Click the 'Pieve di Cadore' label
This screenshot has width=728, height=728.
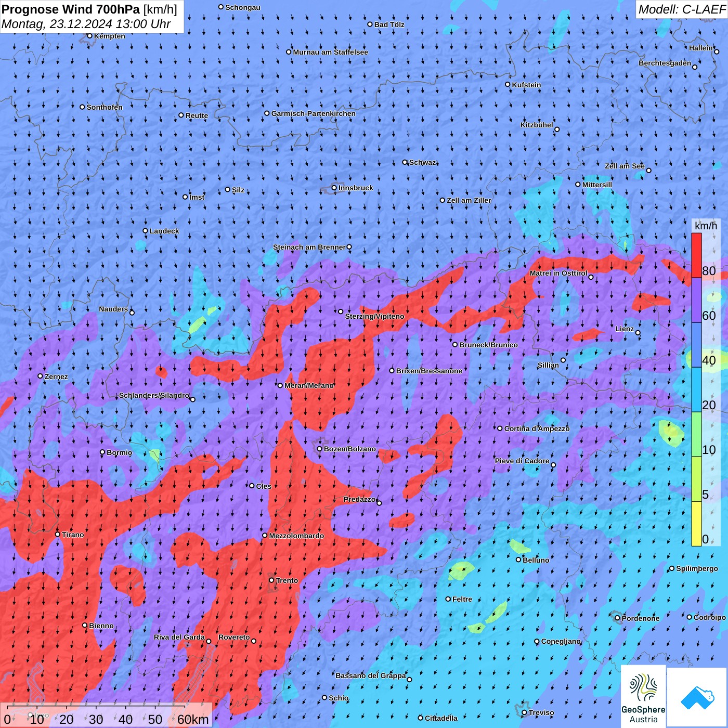[522, 461]
